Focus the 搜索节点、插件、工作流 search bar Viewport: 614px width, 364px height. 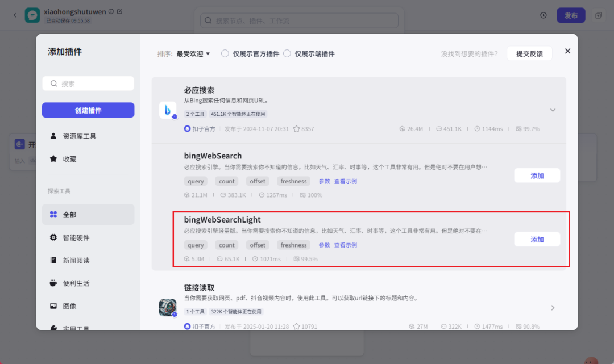[299, 20]
